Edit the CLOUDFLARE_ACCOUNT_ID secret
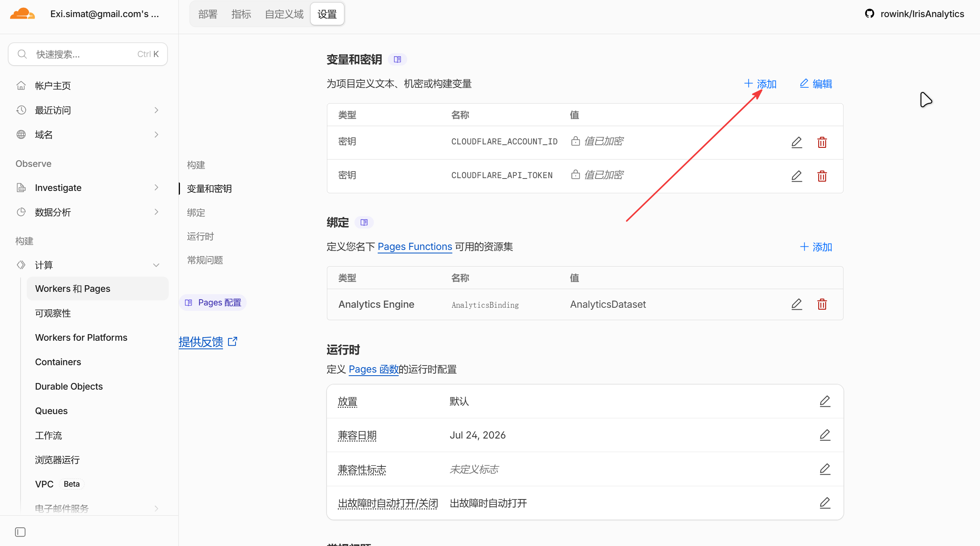This screenshot has width=980, height=546. [x=797, y=142]
